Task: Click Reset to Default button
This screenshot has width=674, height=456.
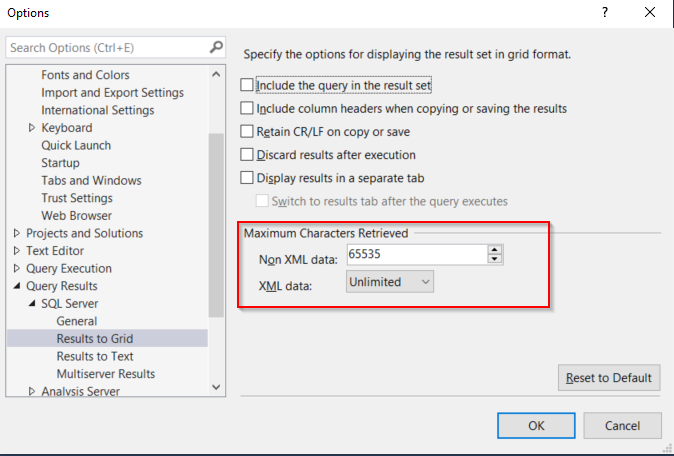Action: (609, 378)
